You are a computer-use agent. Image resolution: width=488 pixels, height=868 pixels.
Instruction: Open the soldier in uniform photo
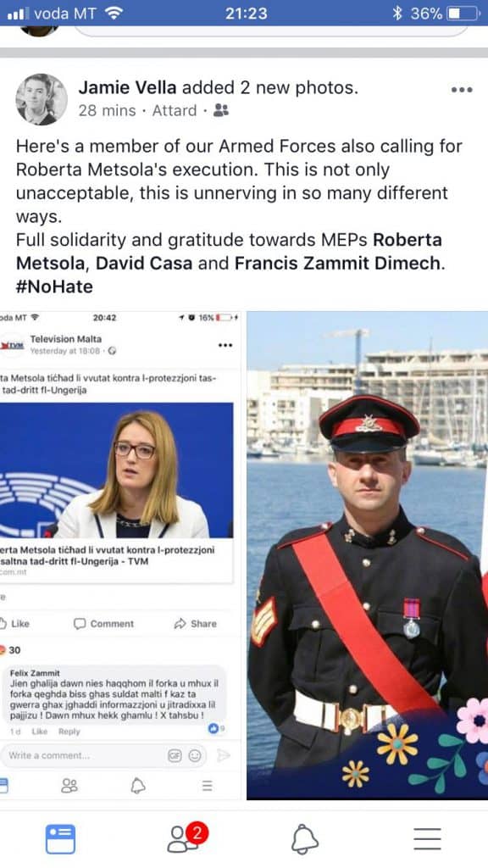368,555
